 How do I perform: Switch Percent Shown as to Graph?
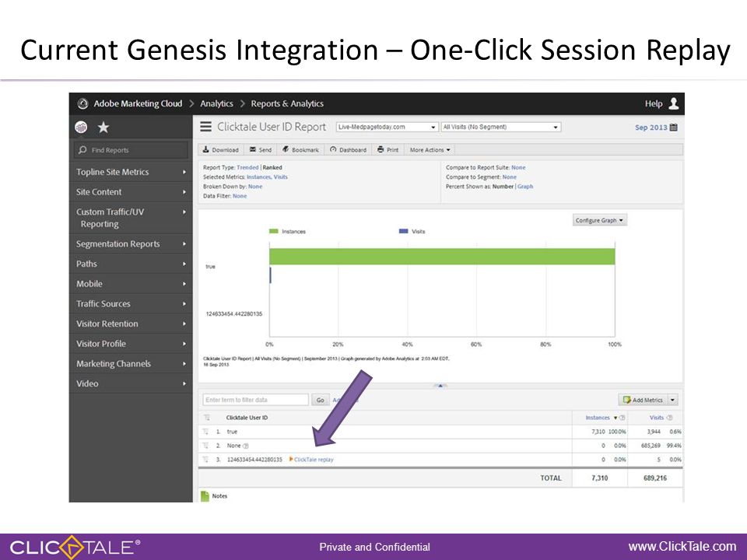525,187
